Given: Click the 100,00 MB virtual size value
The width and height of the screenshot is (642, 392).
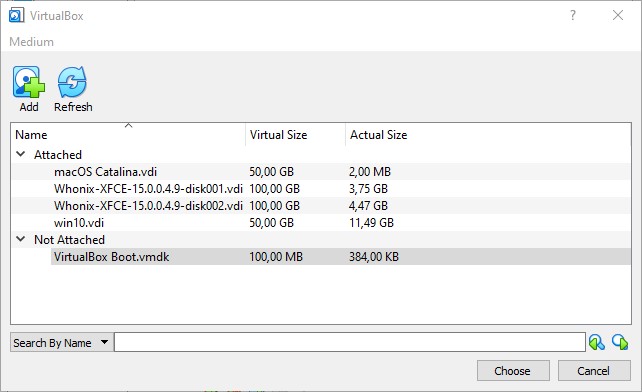Looking at the screenshot, I should (276, 256).
